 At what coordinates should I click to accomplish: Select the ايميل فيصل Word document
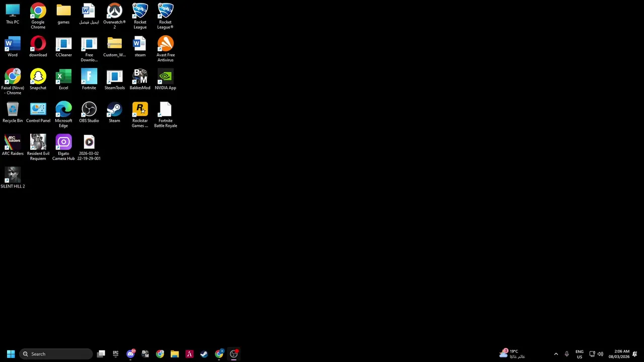click(x=89, y=14)
